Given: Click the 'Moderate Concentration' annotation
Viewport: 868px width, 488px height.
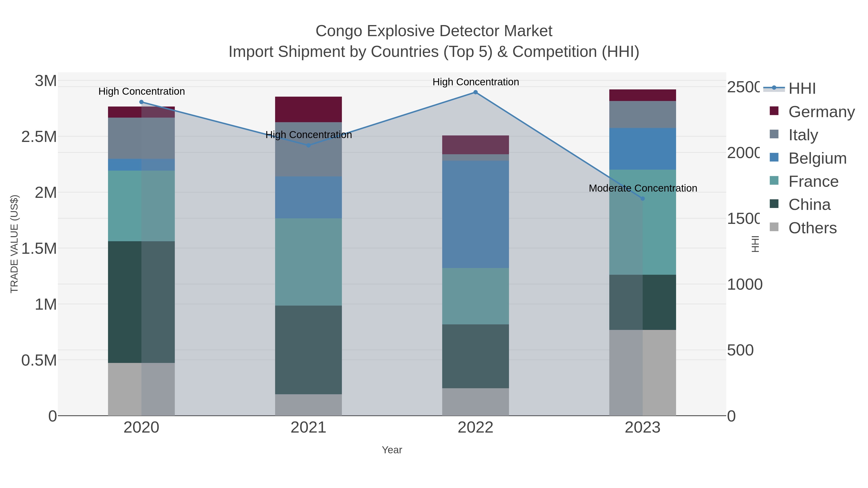Looking at the screenshot, I should click(643, 188).
